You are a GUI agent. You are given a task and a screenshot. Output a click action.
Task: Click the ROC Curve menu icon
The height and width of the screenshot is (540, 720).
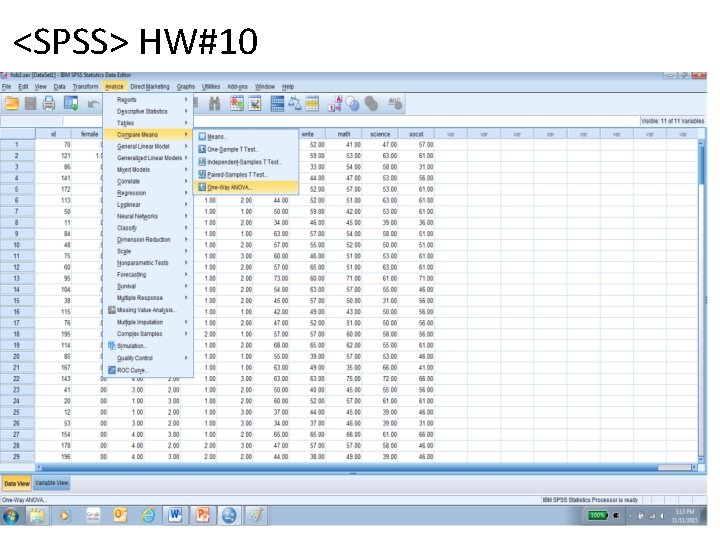click(112, 370)
